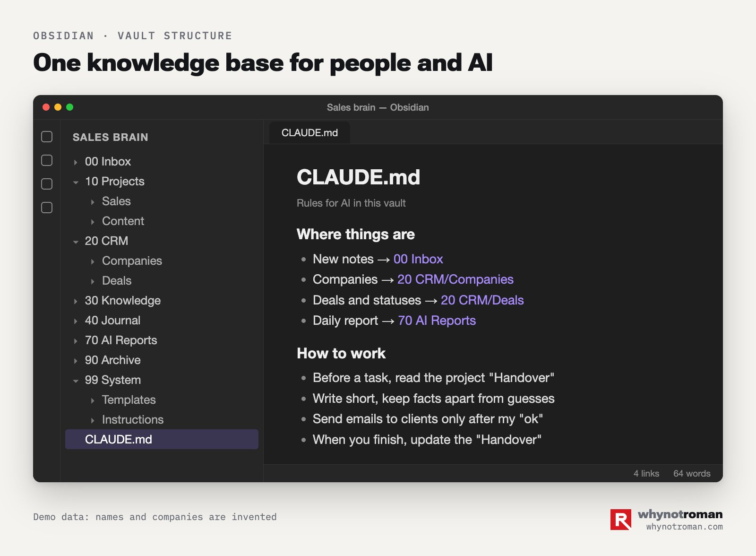
Task: Collapse the 99 System folder arrow
Action: click(76, 381)
